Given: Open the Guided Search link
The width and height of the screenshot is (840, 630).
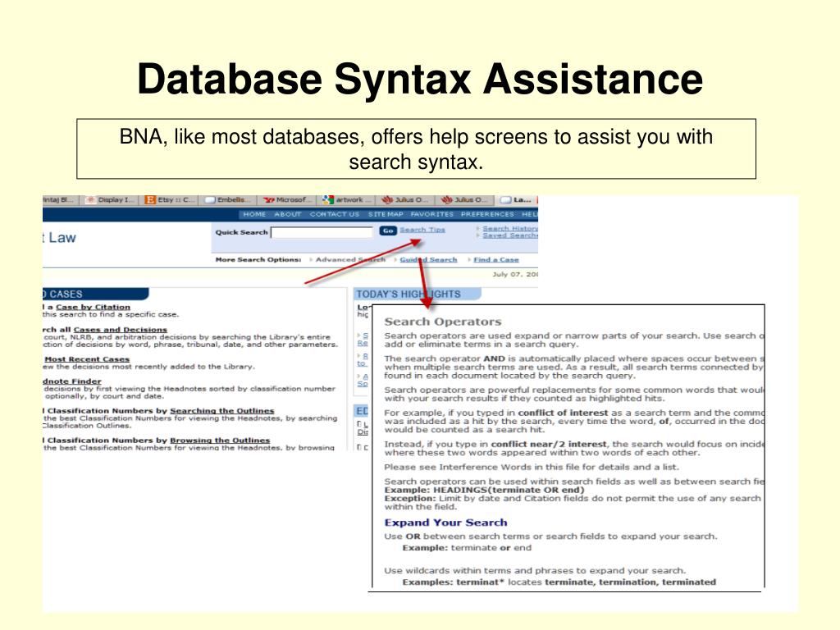Looking at the screenshot, I should point(428,259).
